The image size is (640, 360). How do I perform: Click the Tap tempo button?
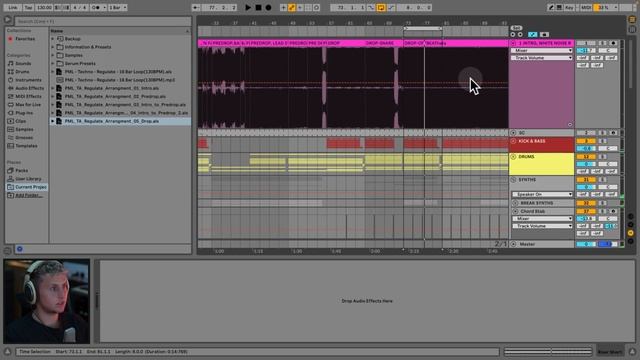pyautogui.click(x=28, y=7)
